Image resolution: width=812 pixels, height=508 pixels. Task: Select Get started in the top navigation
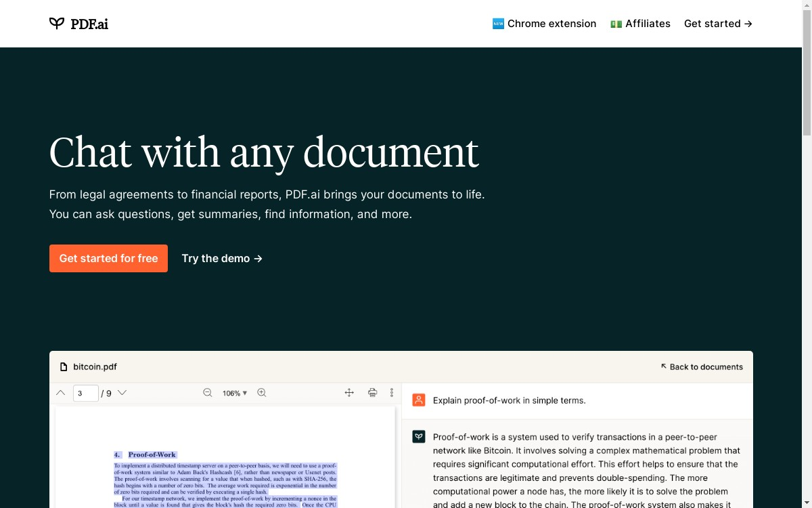[x=718, y=23]
